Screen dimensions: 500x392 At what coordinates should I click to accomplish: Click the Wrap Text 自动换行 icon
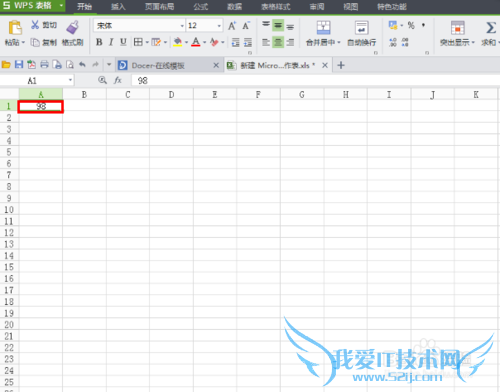(x=361, y=28)
